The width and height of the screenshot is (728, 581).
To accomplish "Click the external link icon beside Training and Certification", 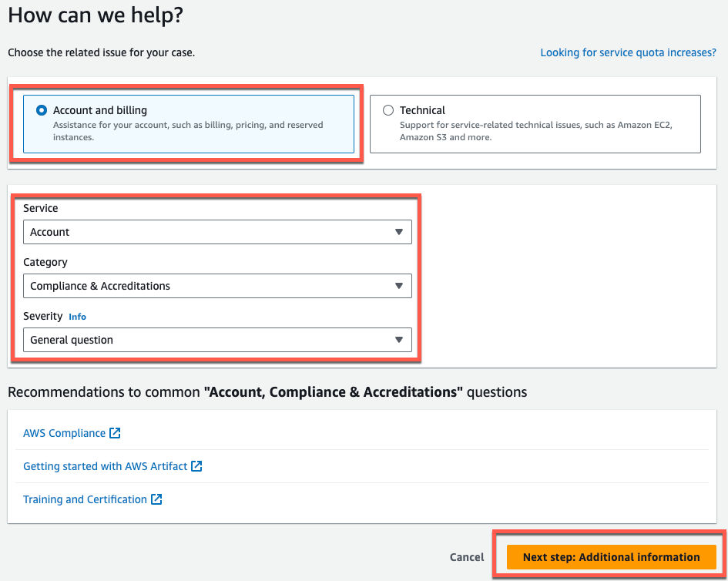I will click(156, 499).
